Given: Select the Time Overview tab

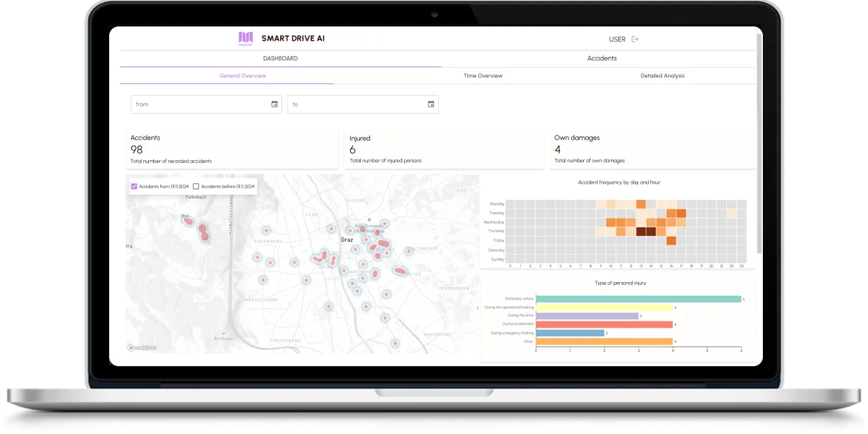Looking at the screenshot, I should (482, 75).
